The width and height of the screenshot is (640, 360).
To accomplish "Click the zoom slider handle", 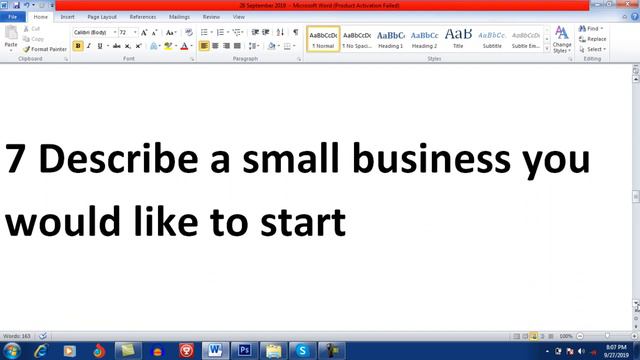I will click(x=607, y=336).
